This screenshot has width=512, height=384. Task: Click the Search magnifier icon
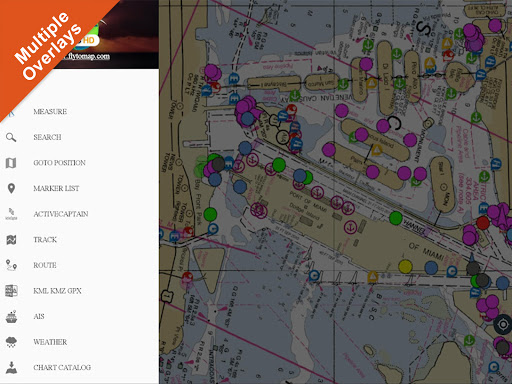(x=11, y=137)
